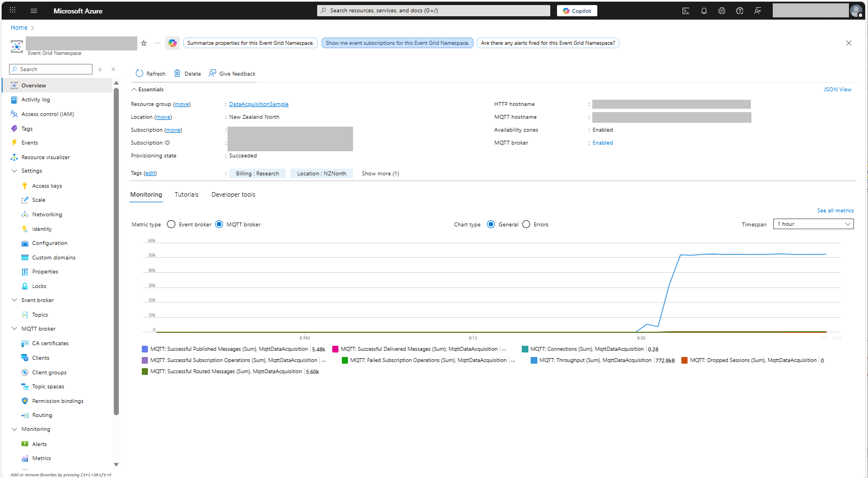Favorite this resource with the star icon
The image size is (868, 478).
[x=143, y=43]
